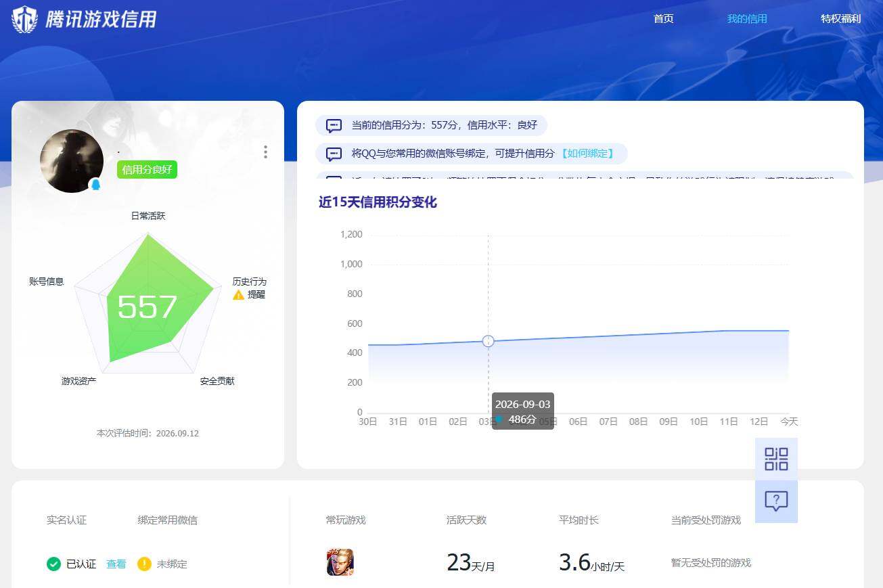883x588 pixels.
Task: Open 特权福利 in the top navigation
Action: pos(840,18)
